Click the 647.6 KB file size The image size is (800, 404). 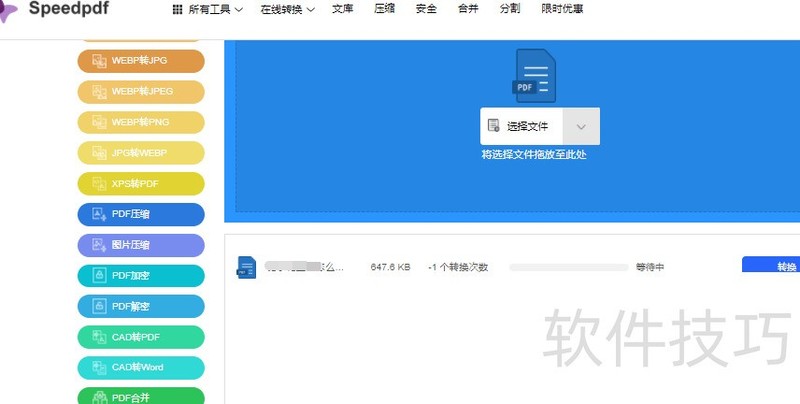pyautogui.click(x=390, y=267)
